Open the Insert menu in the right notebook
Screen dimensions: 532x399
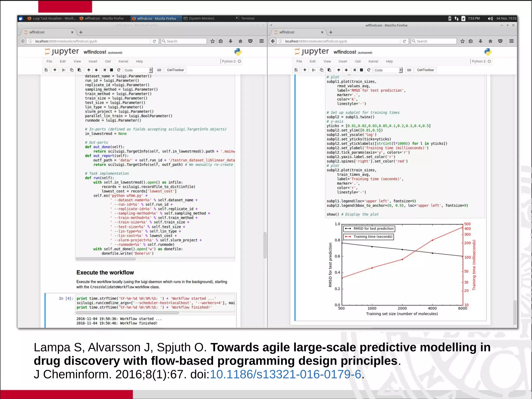pos(343,61)
